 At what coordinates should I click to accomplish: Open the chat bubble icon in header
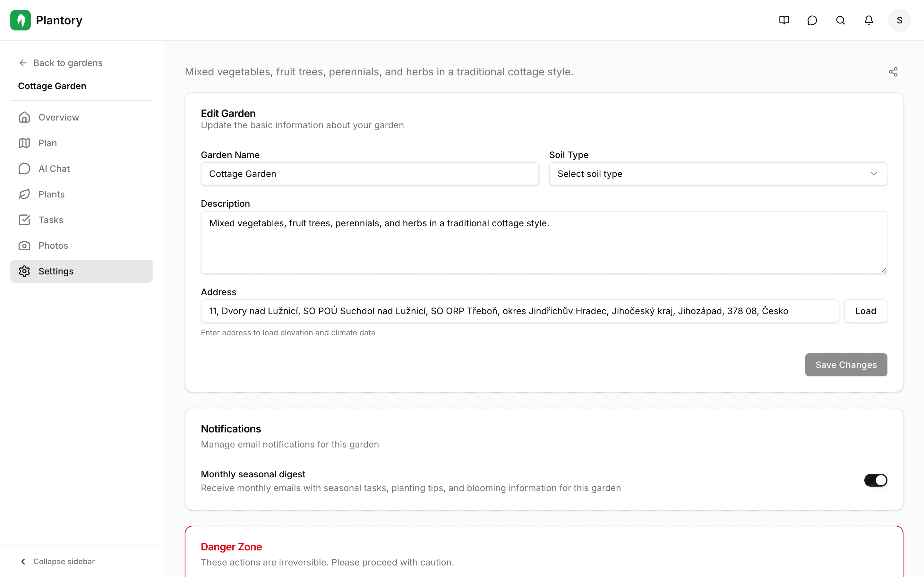pyautogui.click(x=812, y=20)
